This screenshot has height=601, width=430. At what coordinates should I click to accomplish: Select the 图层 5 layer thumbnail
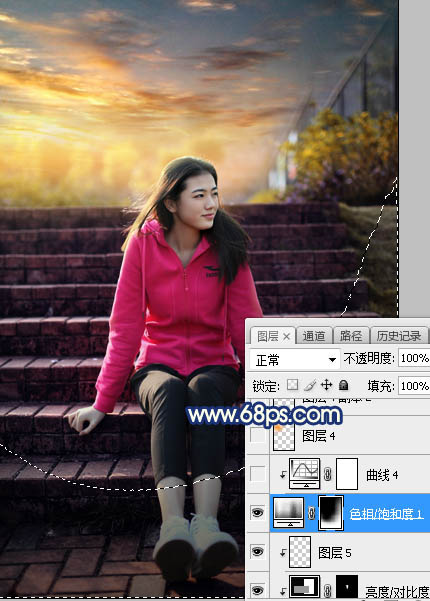300,552
